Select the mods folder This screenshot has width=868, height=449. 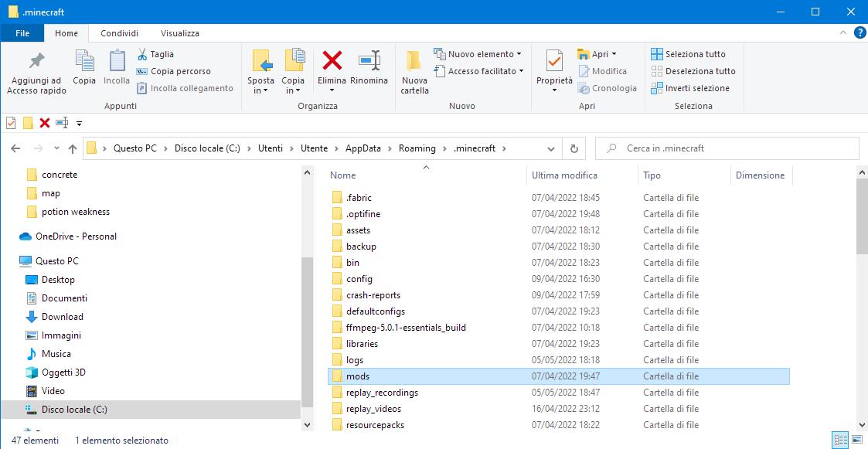coord(559,376)
